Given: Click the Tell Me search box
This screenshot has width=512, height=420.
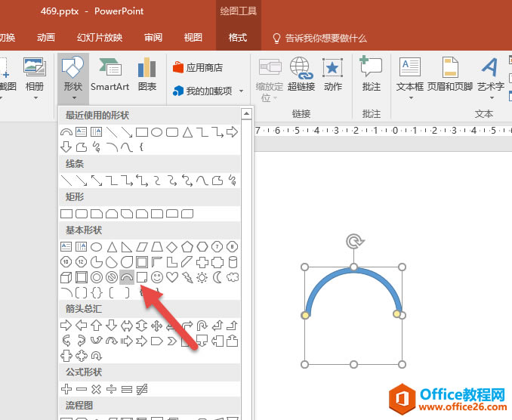Looking at the screenshot, I should coord(320,39).
